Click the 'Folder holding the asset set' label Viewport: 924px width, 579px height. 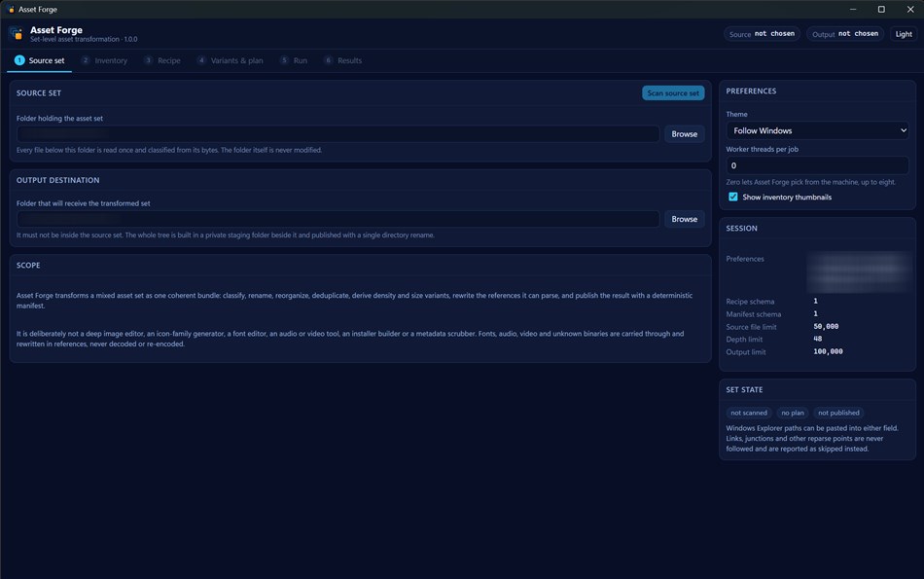[59, 119]
